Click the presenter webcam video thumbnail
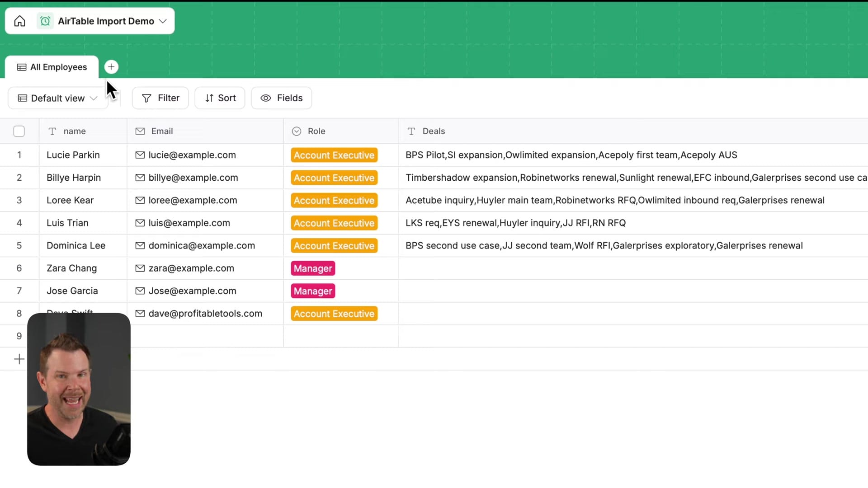 (x=79, y=389)
